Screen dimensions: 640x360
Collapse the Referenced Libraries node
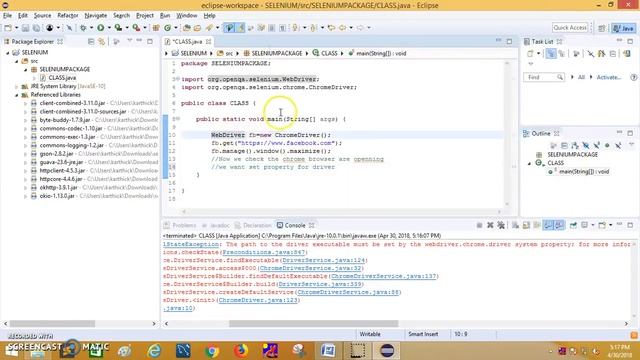point(16,95)
